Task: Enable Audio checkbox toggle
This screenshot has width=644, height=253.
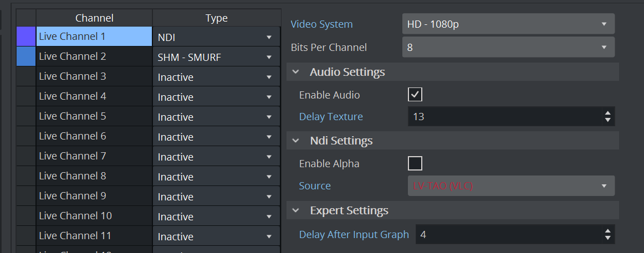Action: pyautogui.click(x=415, y=95)
